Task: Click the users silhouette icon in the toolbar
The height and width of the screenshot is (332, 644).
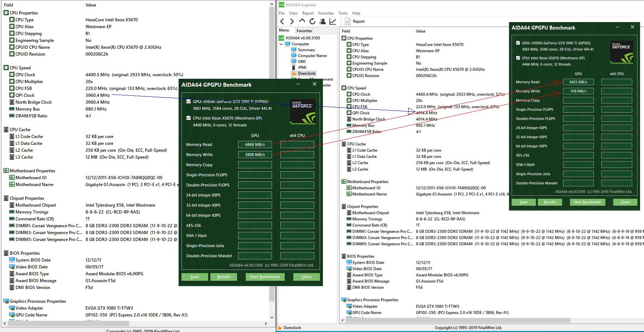Action: click(x=323, y=21)
